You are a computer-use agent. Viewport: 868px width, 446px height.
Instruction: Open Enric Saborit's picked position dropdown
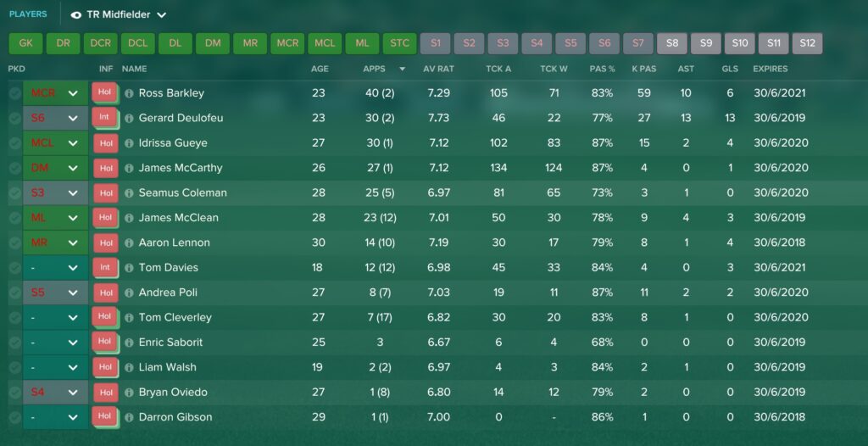click(x=73, y=343)
